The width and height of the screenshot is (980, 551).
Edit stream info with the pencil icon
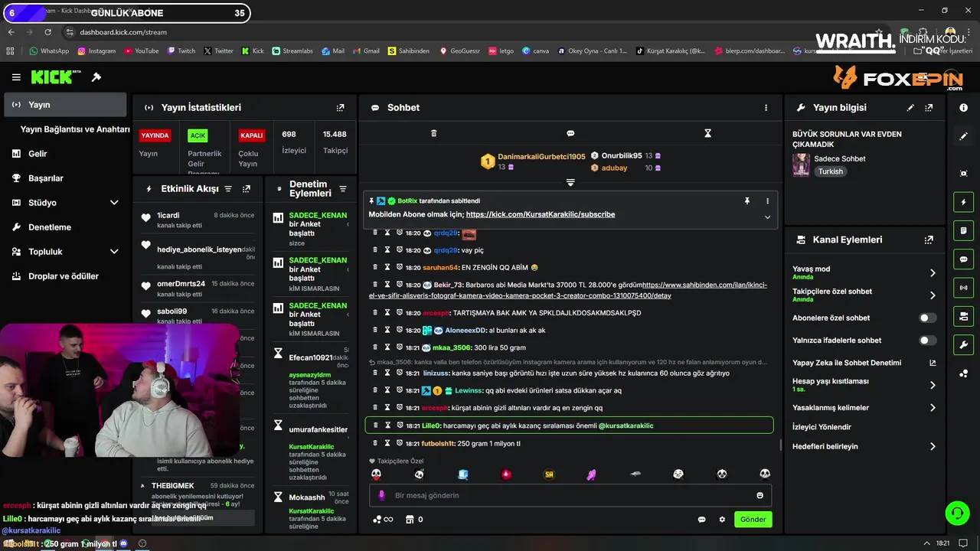(x=910, y=108)
